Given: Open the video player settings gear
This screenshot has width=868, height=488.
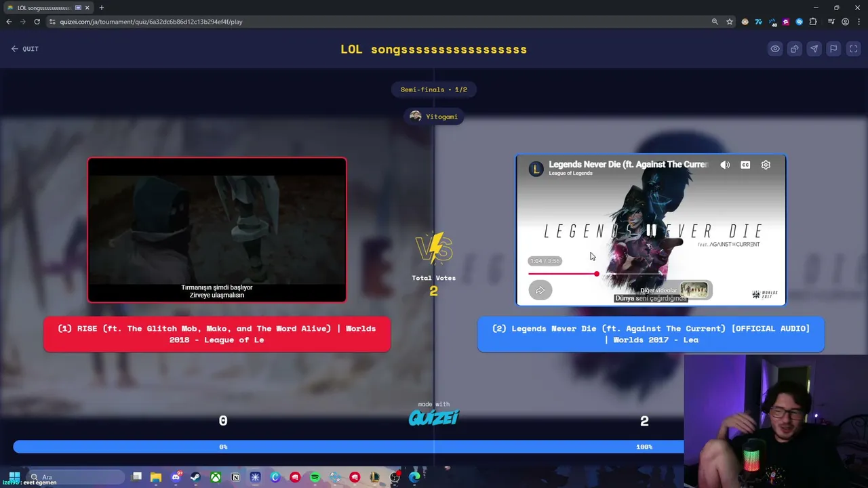Looking at the screenshot, I should (766, 165).
